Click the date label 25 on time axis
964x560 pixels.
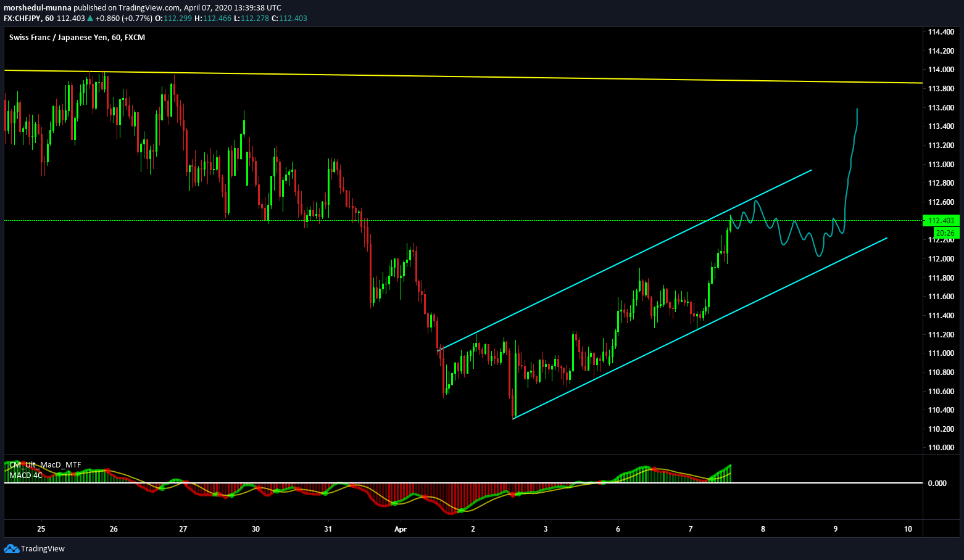click(41, 529)
